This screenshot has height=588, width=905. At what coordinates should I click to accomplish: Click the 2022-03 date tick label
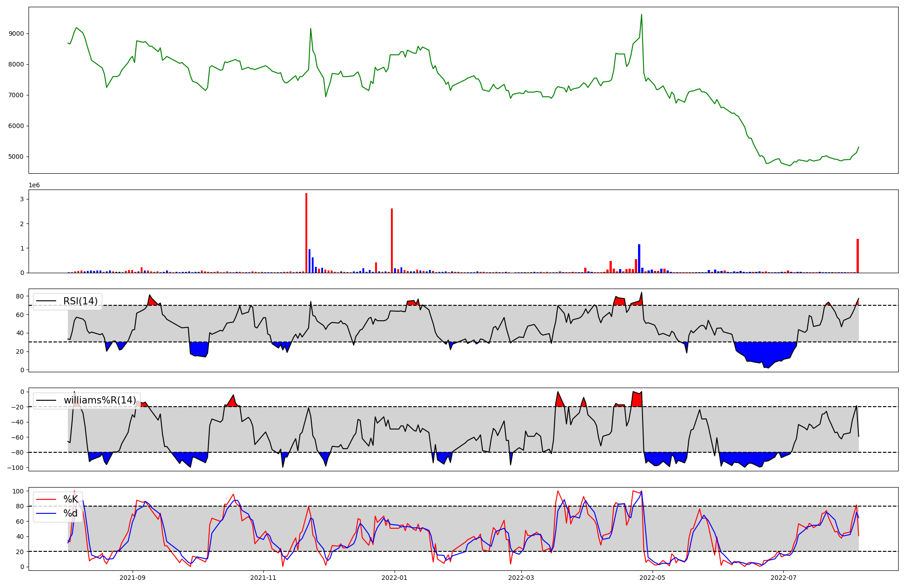coord(521,578)
